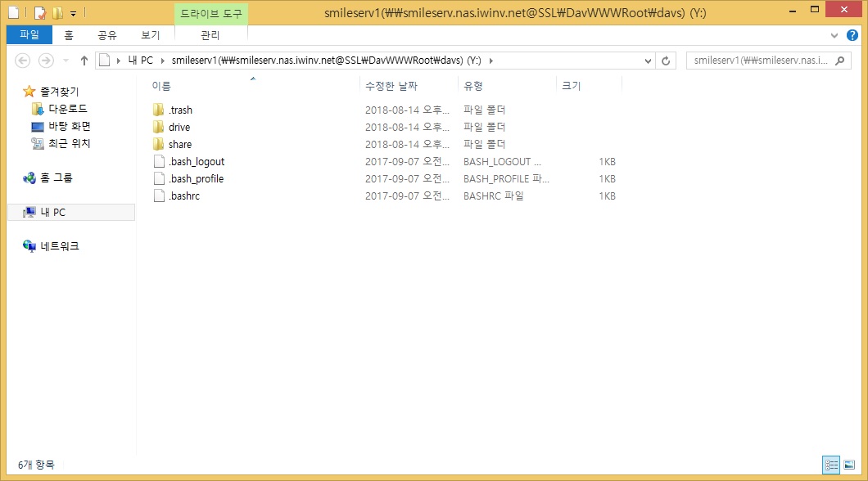
Task: Select 즐겨찾기 in navigation pane
Action: (x=59, y=92)
